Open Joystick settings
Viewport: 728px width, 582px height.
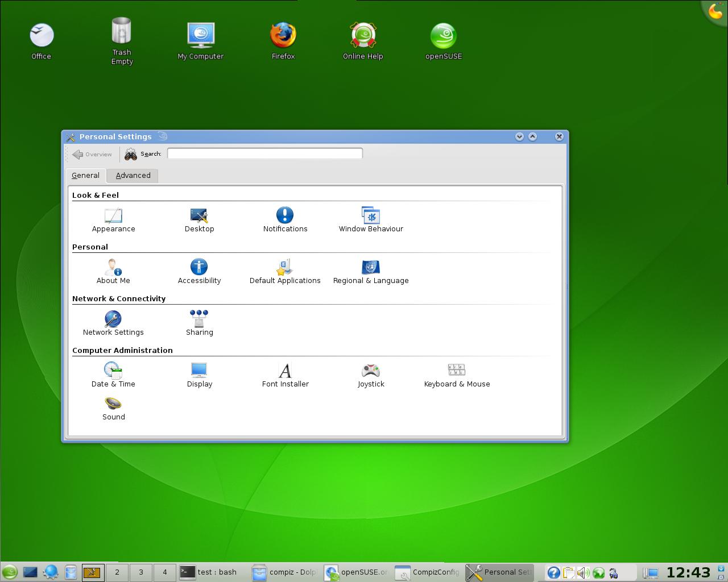click(x=371, y=375)
